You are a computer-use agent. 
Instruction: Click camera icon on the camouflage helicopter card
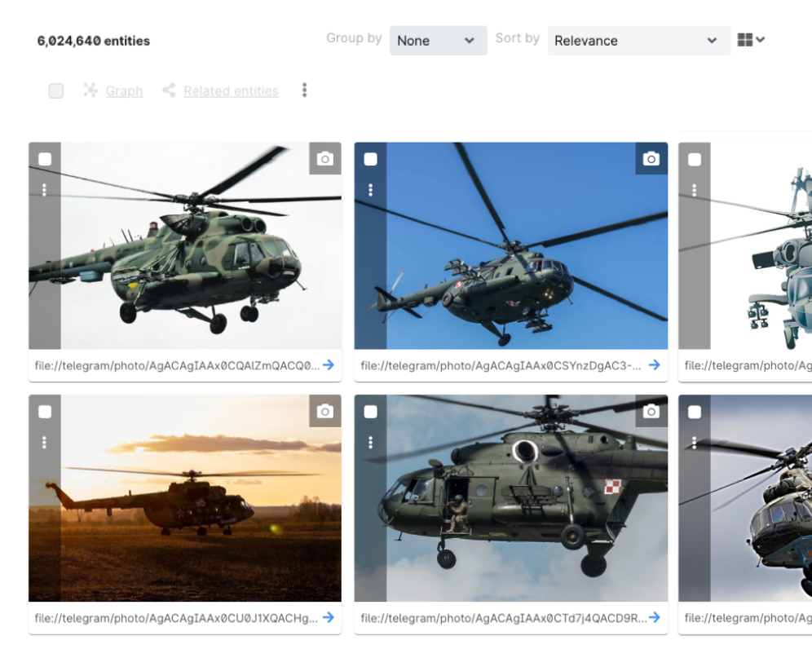tap(324, 159)
